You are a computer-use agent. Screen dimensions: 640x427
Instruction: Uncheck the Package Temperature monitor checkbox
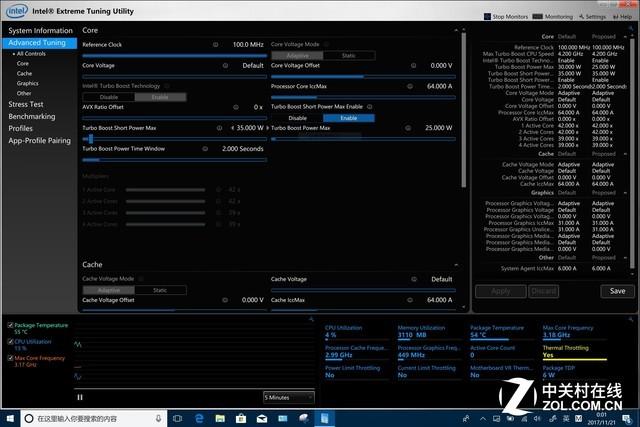point(10,326)
